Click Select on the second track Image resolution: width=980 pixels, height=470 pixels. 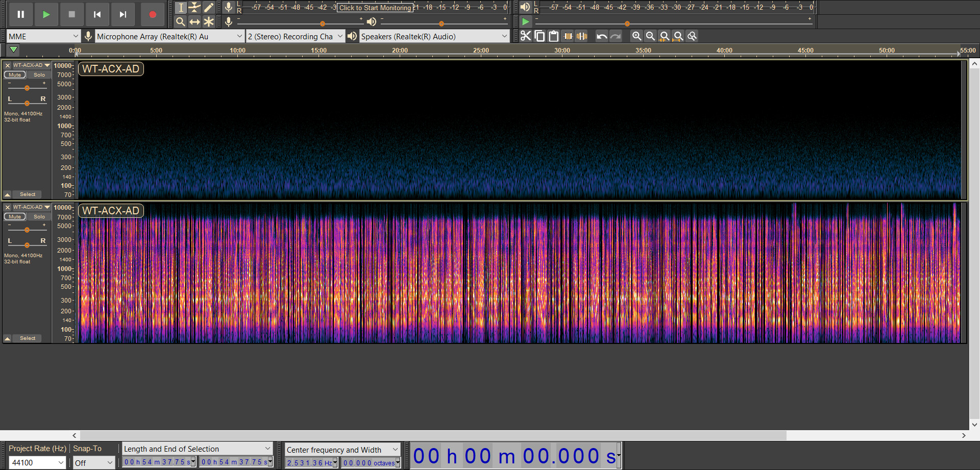28,338
